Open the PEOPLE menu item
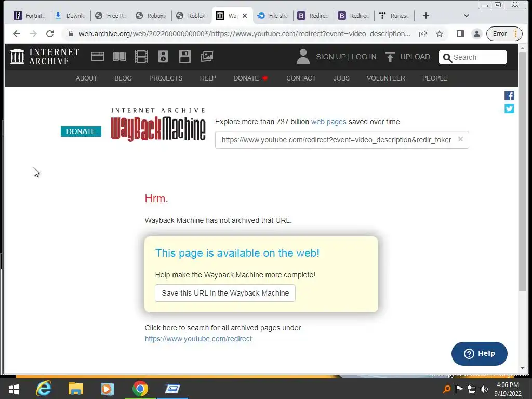Screen dimensions: 532x399 [435, 78]
